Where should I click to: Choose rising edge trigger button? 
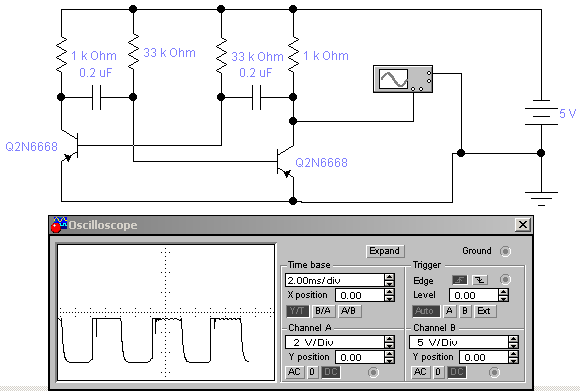pyautogui.click(x=459, y=280)
